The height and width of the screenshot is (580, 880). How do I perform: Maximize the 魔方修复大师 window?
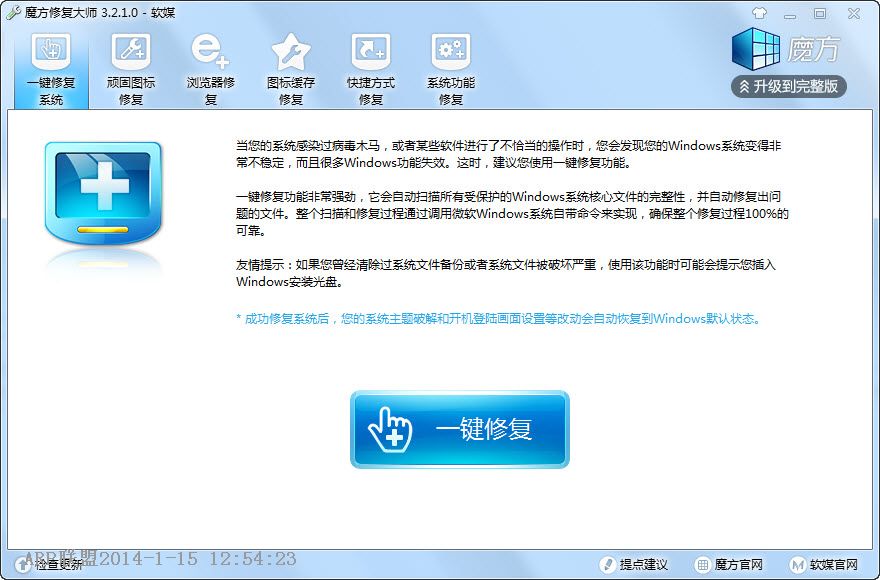[x=820, y=13]
